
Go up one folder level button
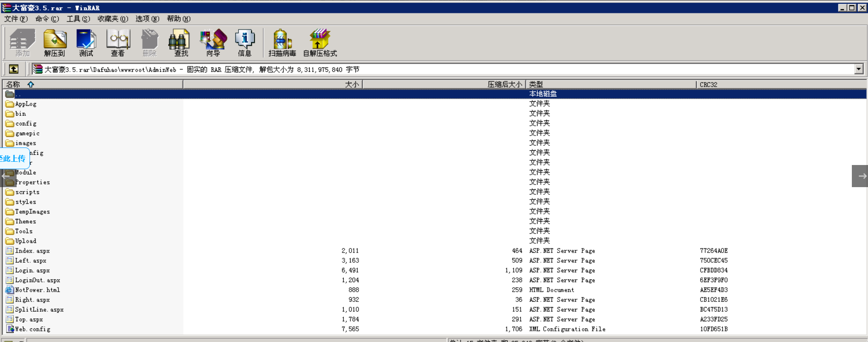(x=14, y=69)
